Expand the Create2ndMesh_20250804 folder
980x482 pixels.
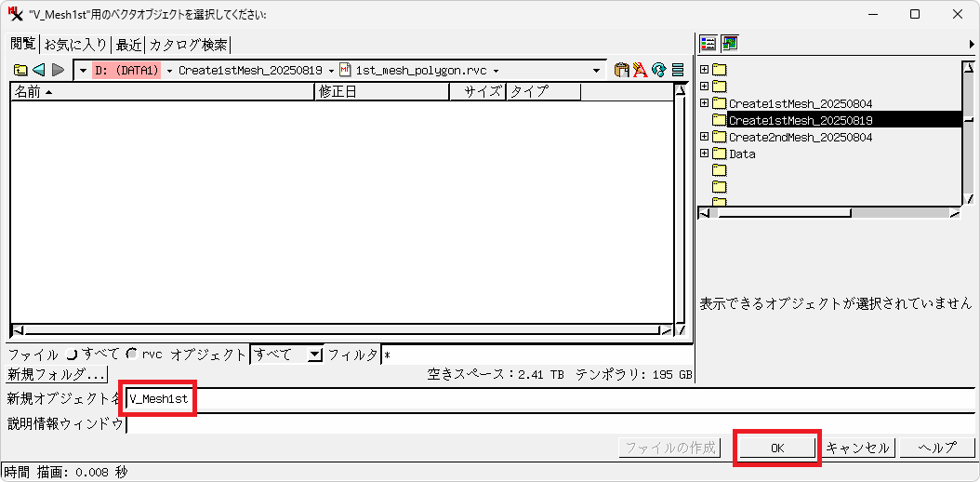[705, 137]
